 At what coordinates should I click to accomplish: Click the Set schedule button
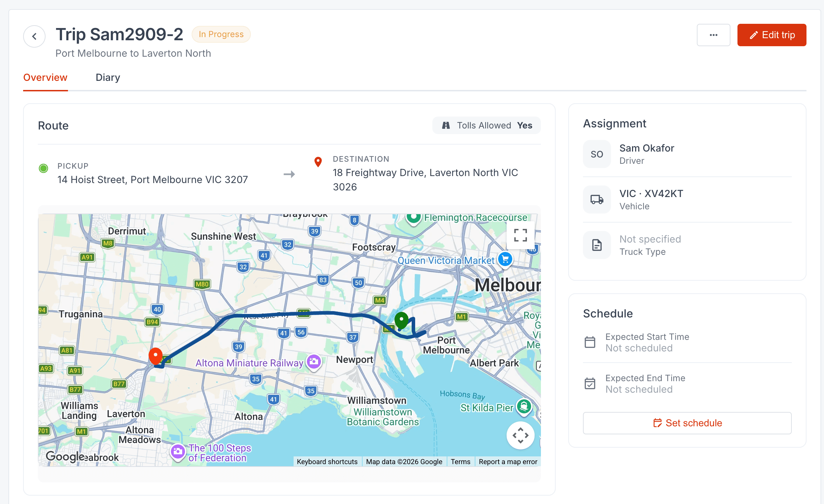click(x=687, y=423)
